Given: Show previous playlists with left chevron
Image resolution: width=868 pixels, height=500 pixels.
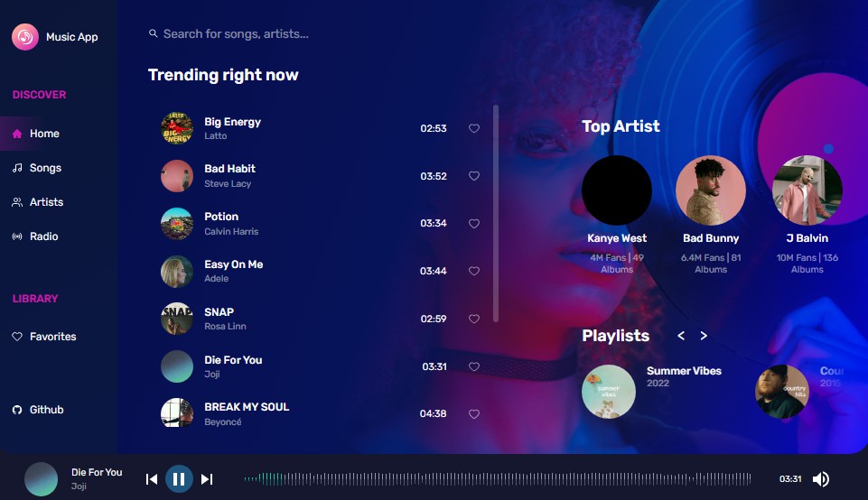Looking at the screenshot, I should [681, 336].
